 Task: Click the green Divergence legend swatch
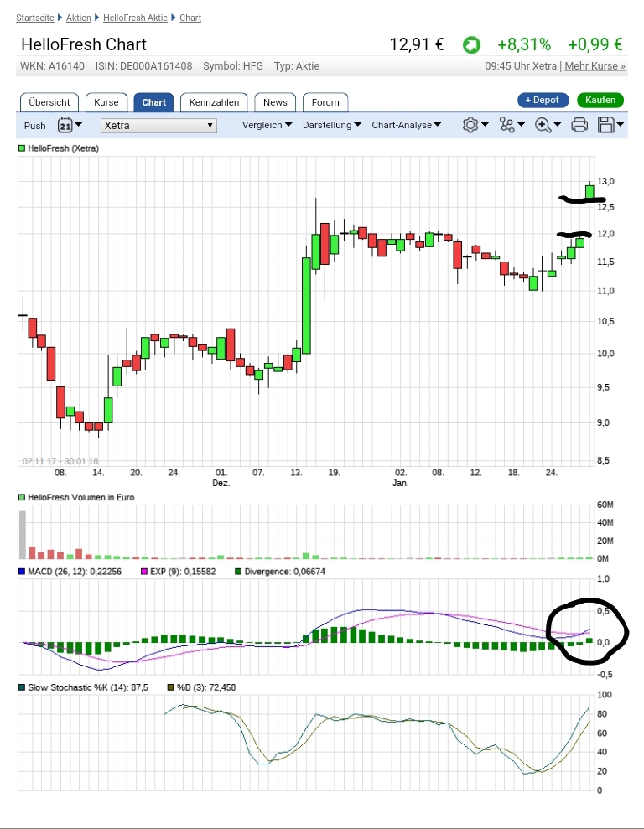point(238,572)
